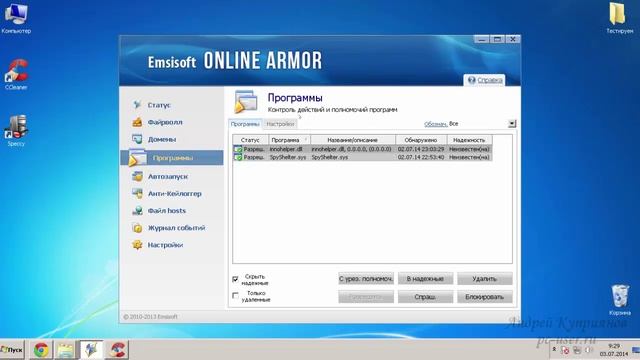Sort by the Обнаружено column header
This screenshot has width=640, height=360.
pos(421,140)
